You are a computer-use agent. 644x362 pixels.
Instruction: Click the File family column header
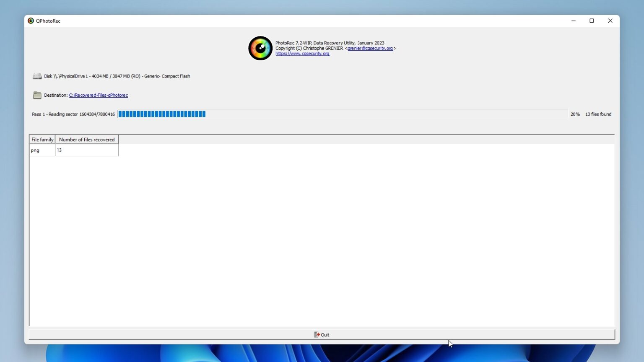pos(42,139)
